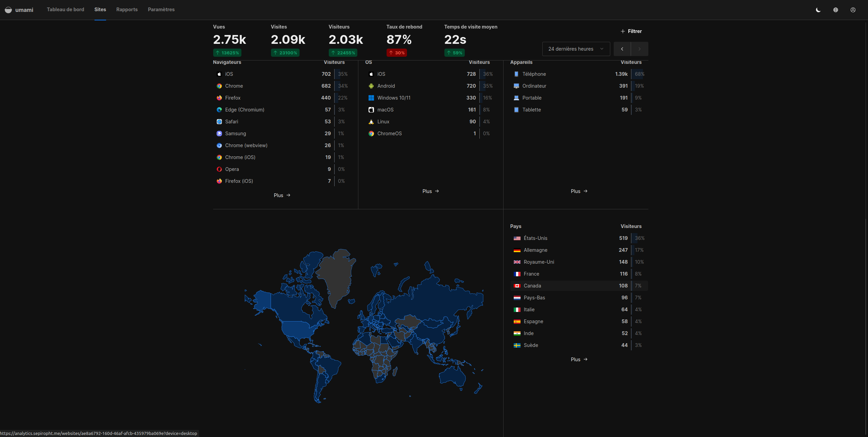The image size is (868, 437).
Task: Click the umami logo icon
Action: click(8, 10)
